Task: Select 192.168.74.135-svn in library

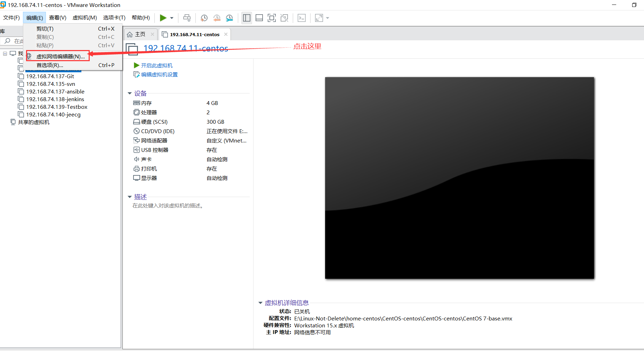Action: point(50,84)
